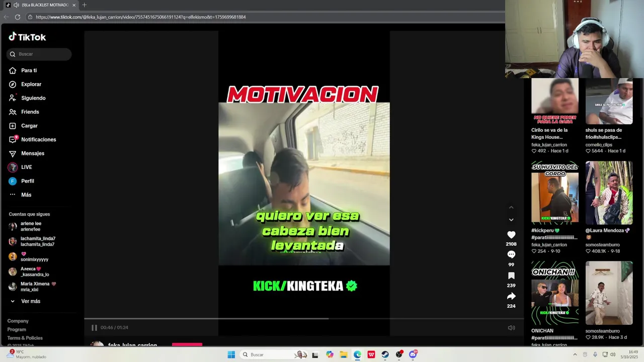Click the browser address bar URL
Image resolution: width=644 pixels, height=362 pixels.
tap(141, 17)
